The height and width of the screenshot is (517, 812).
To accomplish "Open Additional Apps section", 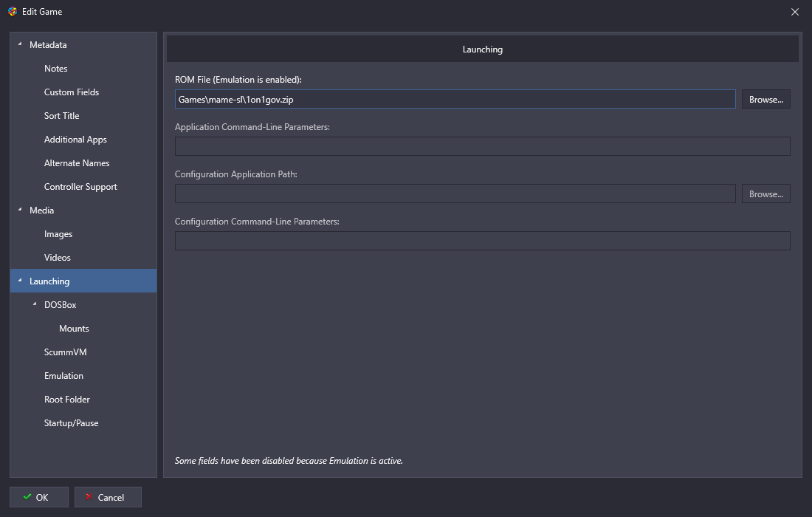I will tap(75, 140).
